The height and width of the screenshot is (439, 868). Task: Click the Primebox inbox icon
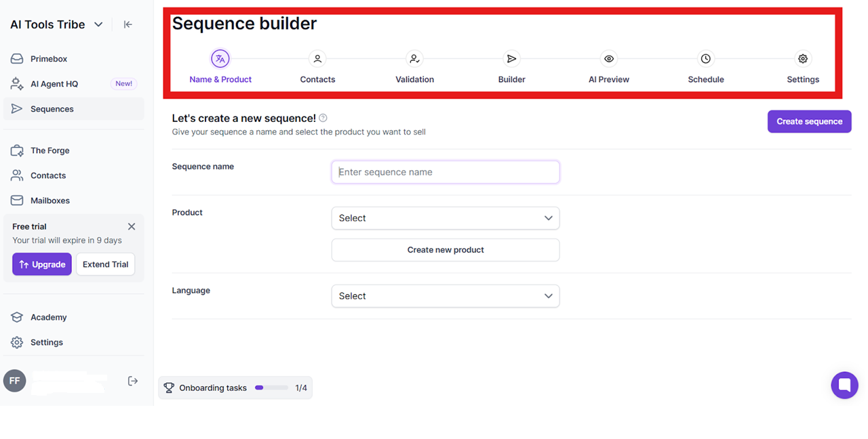17,59
